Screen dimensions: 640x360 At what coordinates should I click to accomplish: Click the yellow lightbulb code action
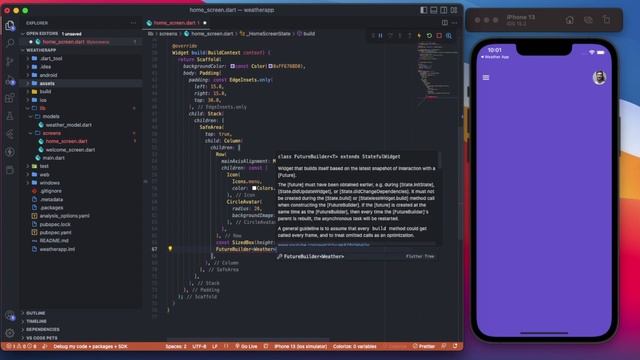tap(170, 249)
